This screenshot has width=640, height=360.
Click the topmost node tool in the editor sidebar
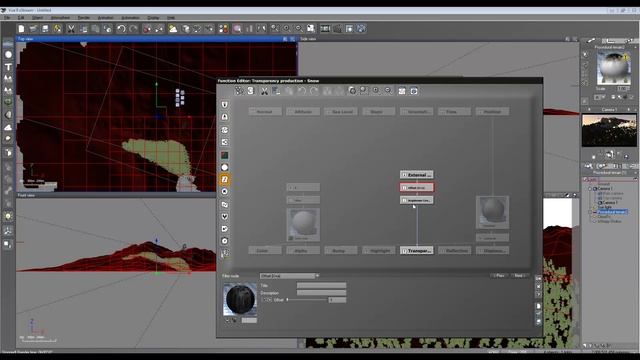[x=224, y=105]
